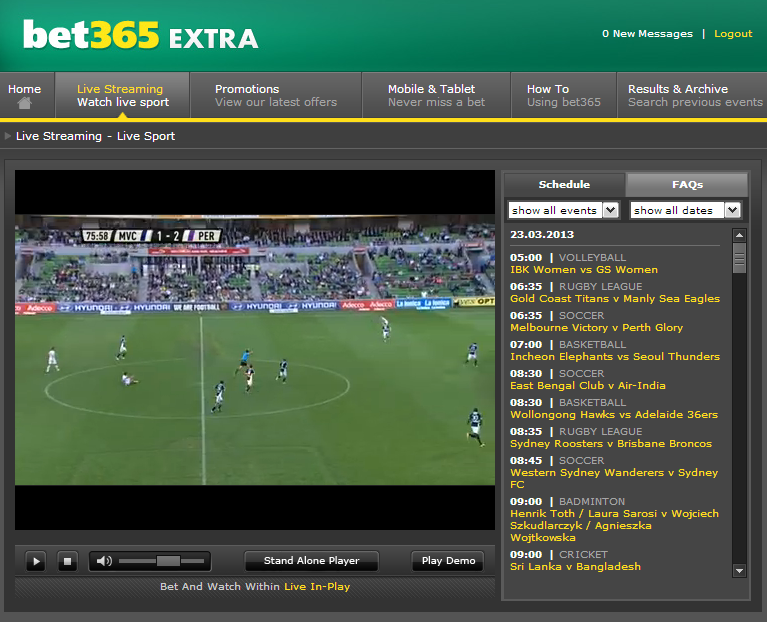Select Sydney Roosters v Brisbane Broncos

tap(610, 444)
